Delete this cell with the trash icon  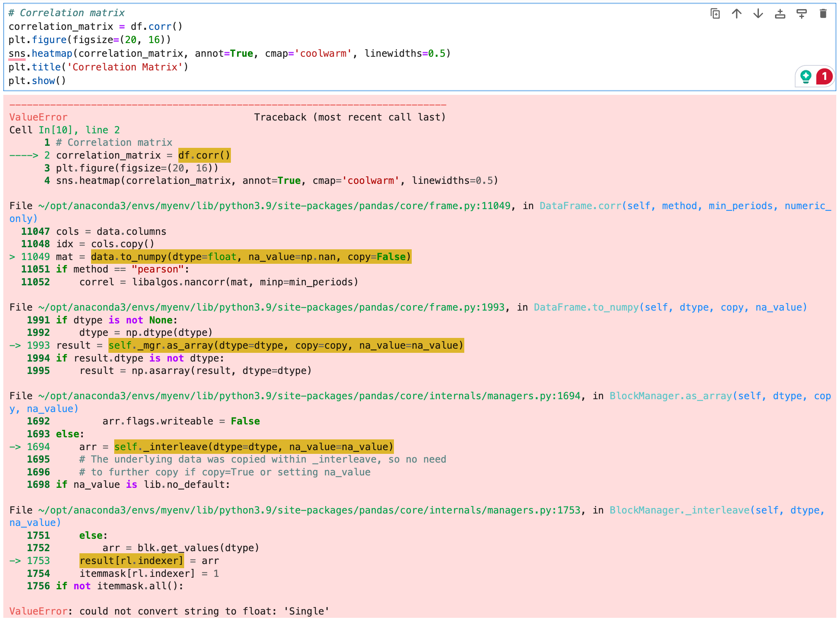(823, 14)
